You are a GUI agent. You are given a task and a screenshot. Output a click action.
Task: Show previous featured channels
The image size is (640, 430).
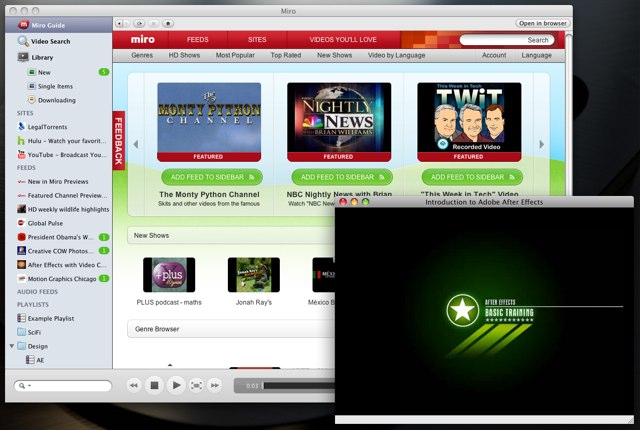pos(136,144)
